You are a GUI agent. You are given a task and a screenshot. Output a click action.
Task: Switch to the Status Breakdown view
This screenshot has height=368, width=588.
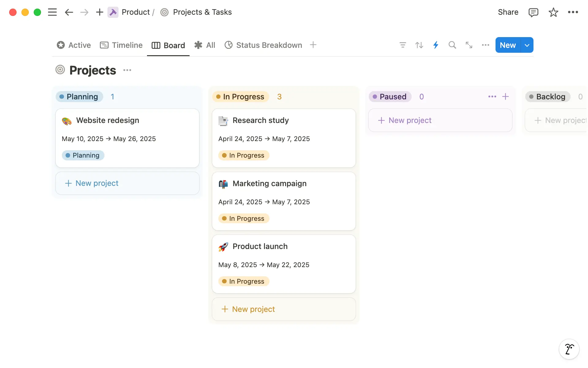(269, 45)
